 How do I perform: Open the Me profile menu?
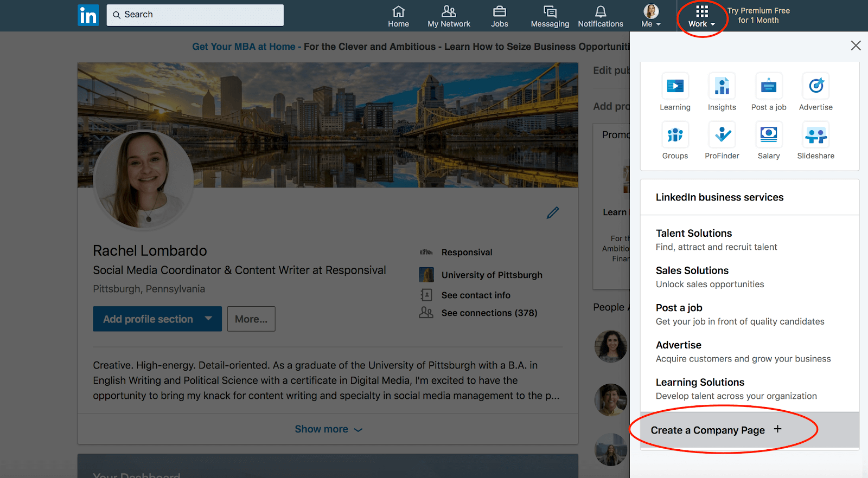(x=651, y=16)
